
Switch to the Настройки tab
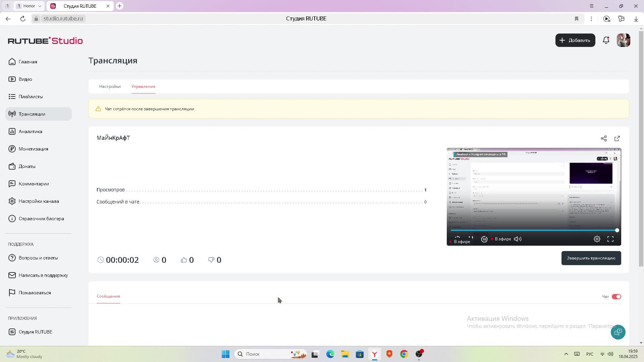click(110, 86)
